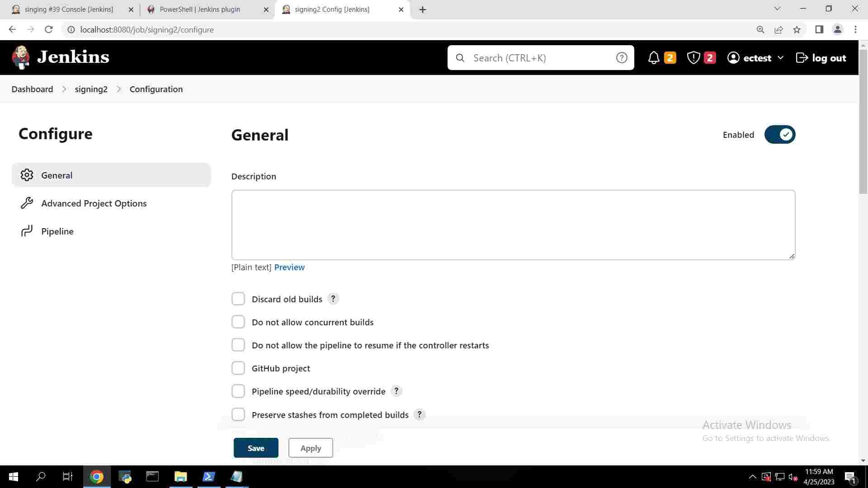Open the Jenkins notifications bell
Viewport: 868px width, 488px height.
pyautogui.click(x=654, y=57)
